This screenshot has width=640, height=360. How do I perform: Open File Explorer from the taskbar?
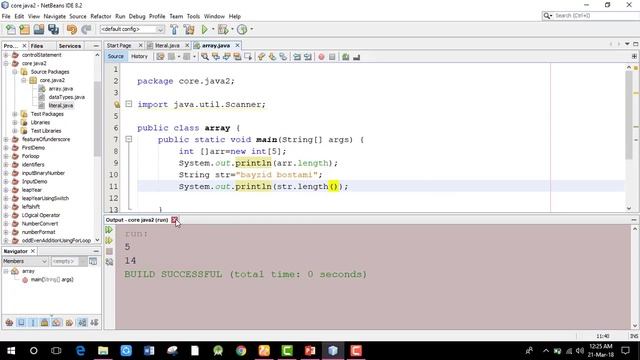tap(103, 351)
